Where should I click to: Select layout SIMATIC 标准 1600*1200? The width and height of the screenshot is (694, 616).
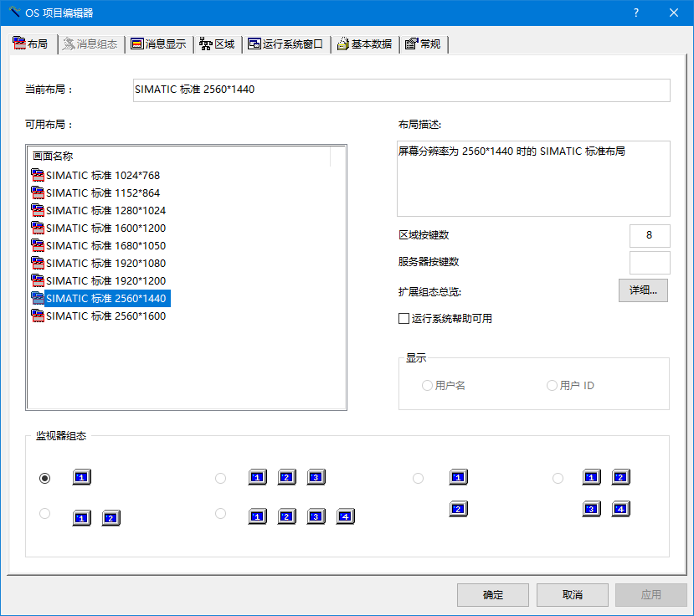click(105, 228)
